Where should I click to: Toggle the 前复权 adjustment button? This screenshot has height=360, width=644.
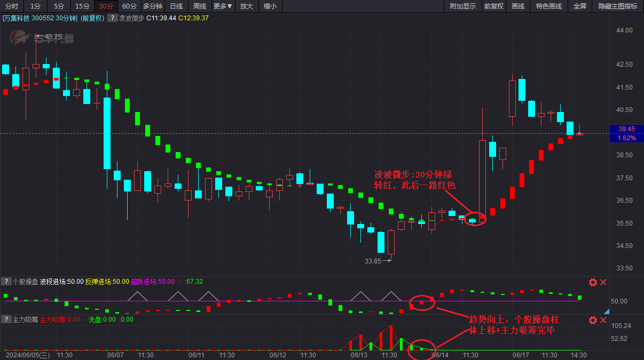coord(494,6)
